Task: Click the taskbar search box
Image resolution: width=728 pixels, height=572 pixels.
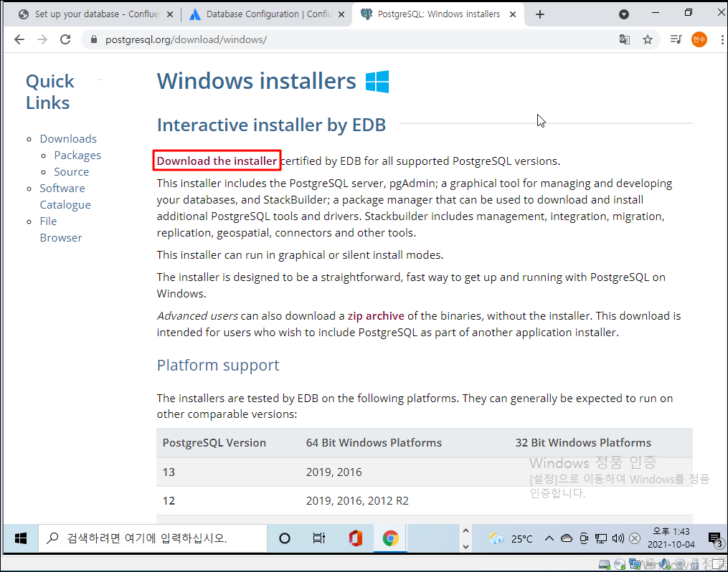Action: pos(153,538)
